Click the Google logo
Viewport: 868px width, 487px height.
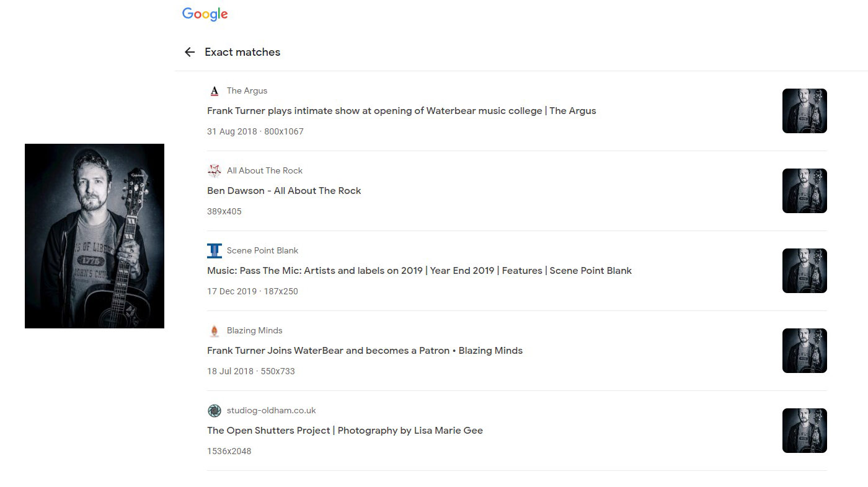click(205, 14)
